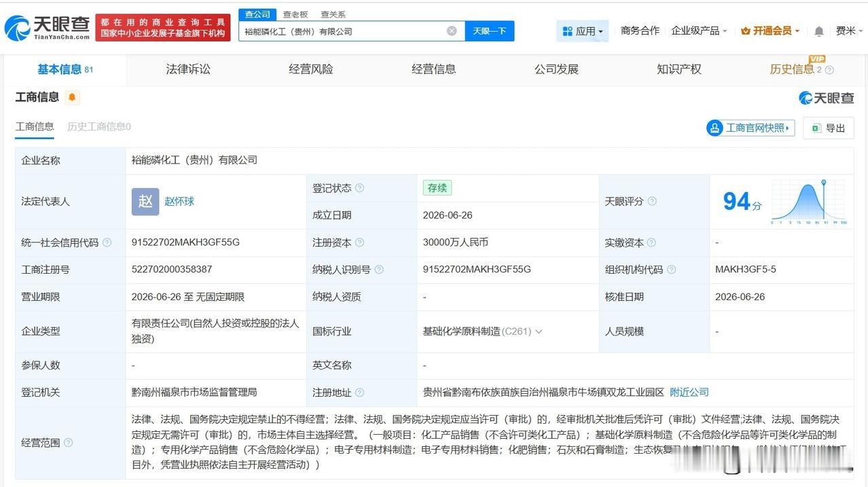
Task: Click help icon beside 历史信息 tab
Action: 829,69
